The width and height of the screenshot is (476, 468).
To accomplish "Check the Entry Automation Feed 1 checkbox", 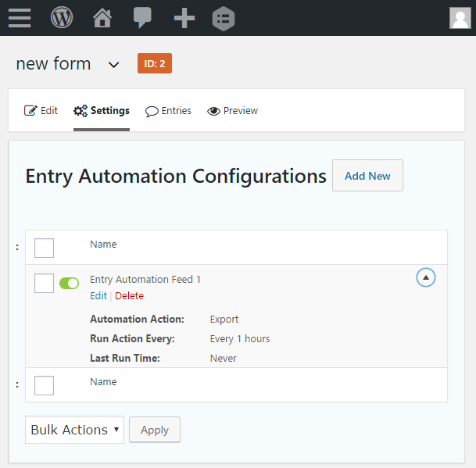I will coord(44,283).
